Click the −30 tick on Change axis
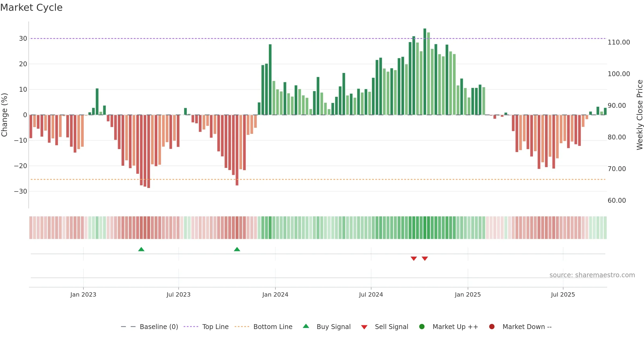Screen dimensions: 644x362 tap(21, 191)
